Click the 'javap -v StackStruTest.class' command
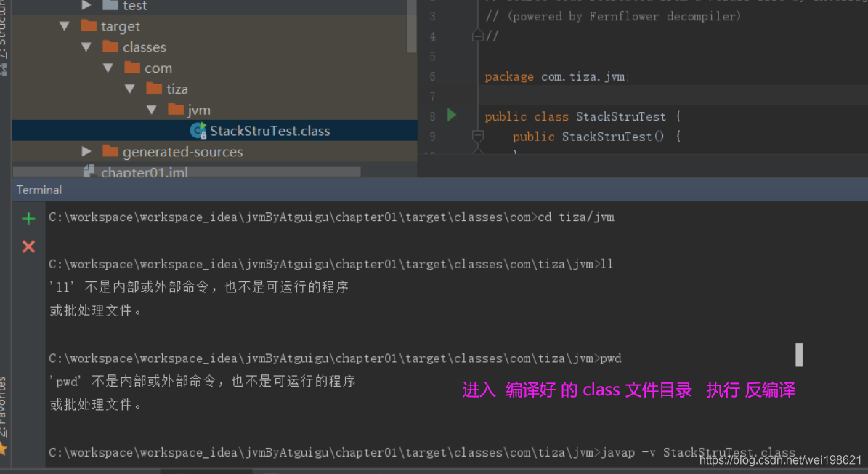The image size is (868, 474). (699, 452)
